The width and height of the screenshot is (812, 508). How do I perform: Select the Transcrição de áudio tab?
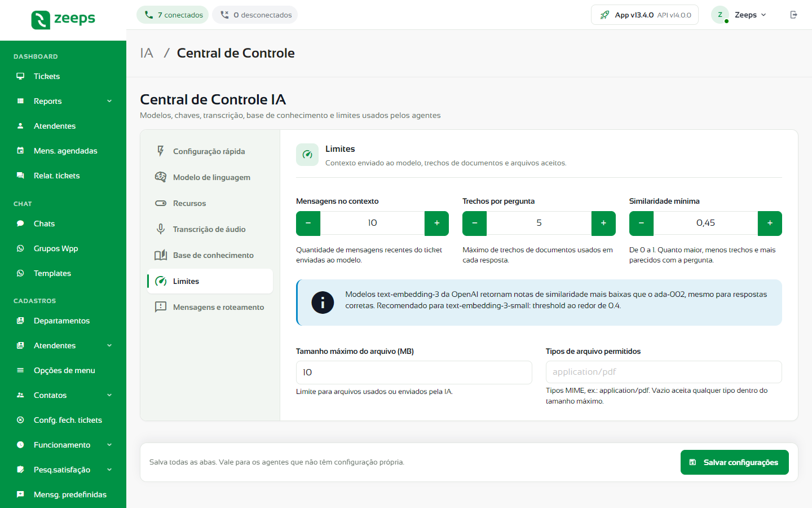210,229
